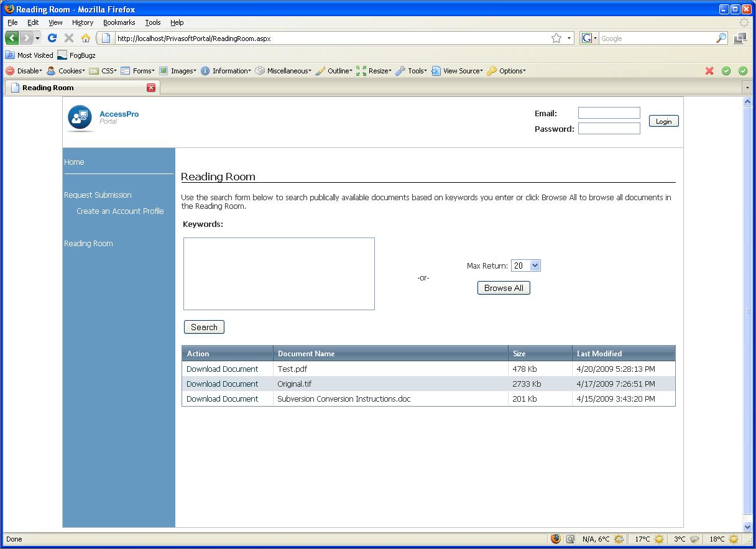Click the Login button
This screenshot has width=756, height=549.
663,121
